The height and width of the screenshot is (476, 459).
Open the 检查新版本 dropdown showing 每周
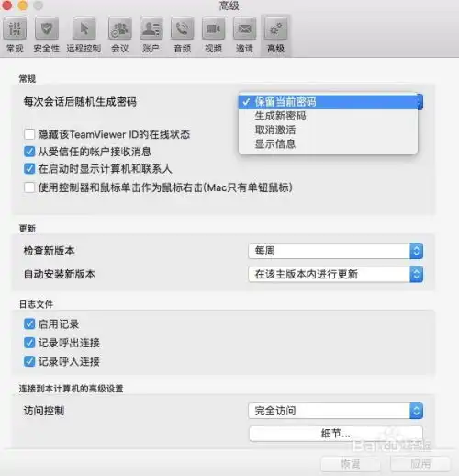pyautogui.click(x=336, y=251)
